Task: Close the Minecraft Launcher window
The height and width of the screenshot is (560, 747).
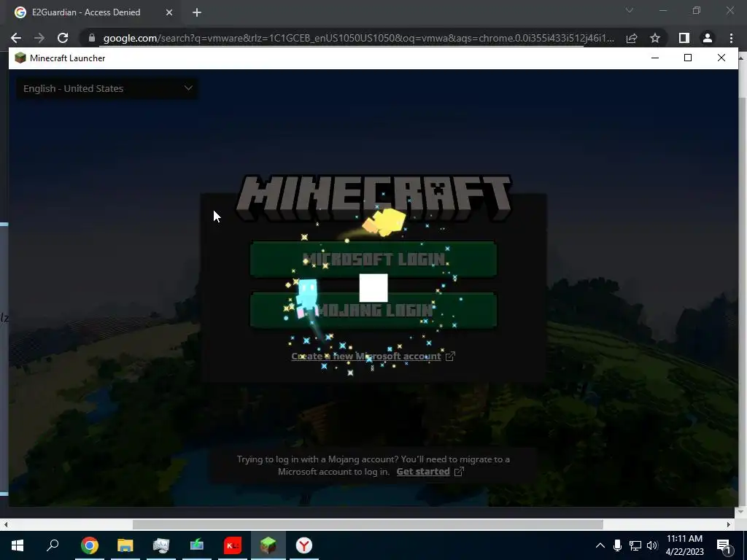Action: tap(721, 58)
